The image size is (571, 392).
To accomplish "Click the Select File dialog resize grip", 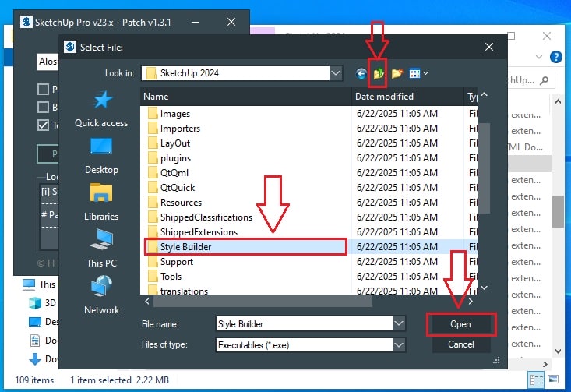I will pyautogui.click(x=496, y=361).
